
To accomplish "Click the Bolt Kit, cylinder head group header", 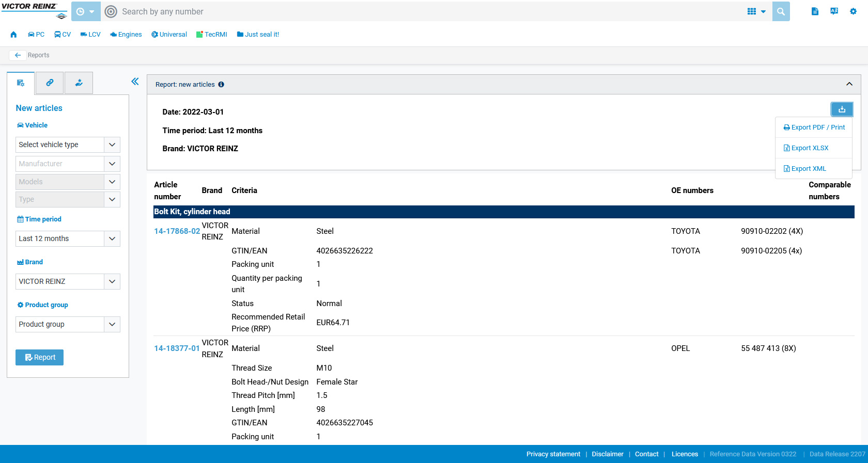I will coord(504,212).
